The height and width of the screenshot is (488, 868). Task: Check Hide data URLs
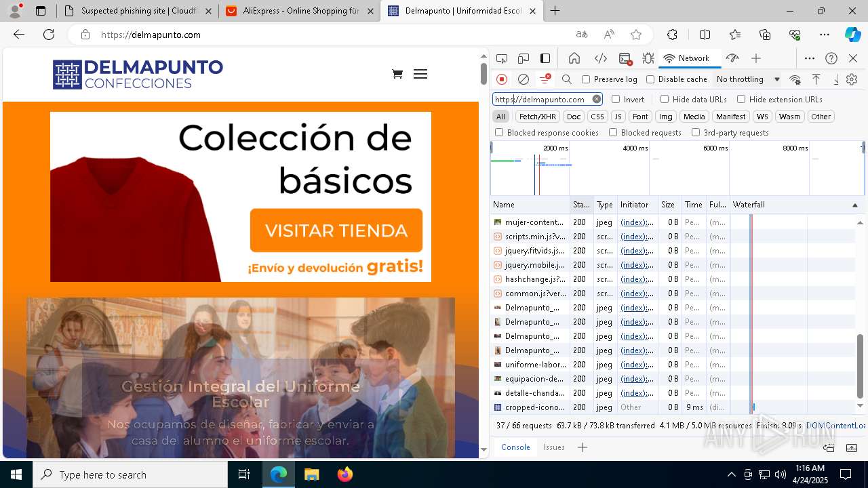tap(665, 99)
